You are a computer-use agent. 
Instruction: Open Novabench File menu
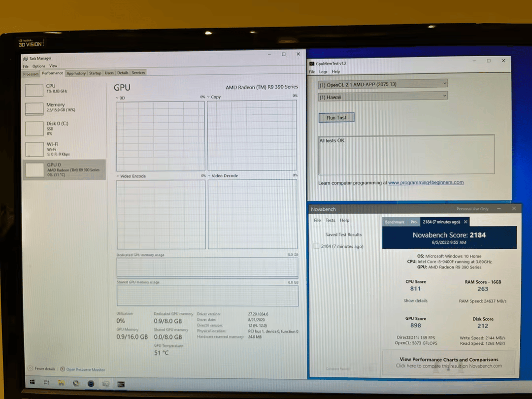pos(317,220)
